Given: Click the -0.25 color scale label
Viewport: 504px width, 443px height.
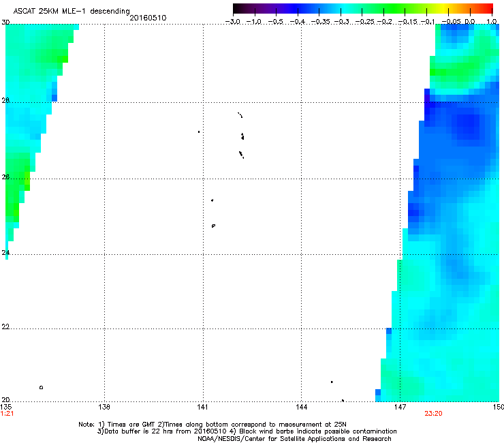Looking at the screenshot, I should point(364,22).
